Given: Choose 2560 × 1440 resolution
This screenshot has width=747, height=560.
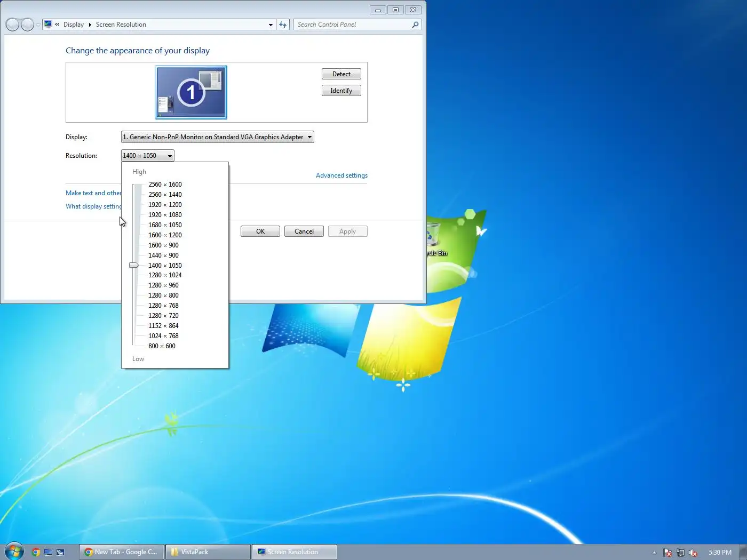Looking at the screenshot, I should click(x=165, y=195).
